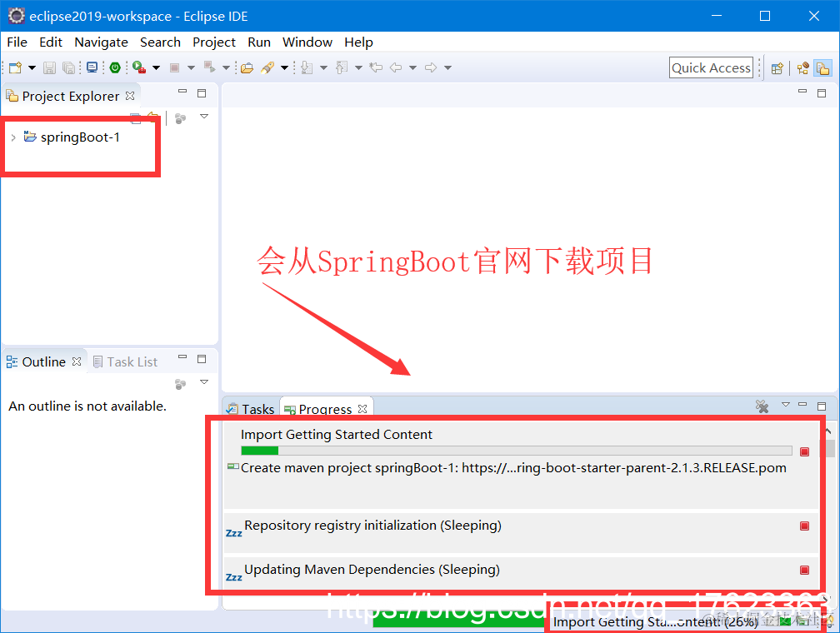Close the Outline view
Image resolution: width=840 pixels, height=633 pixels.
click(x=77, y=361)
